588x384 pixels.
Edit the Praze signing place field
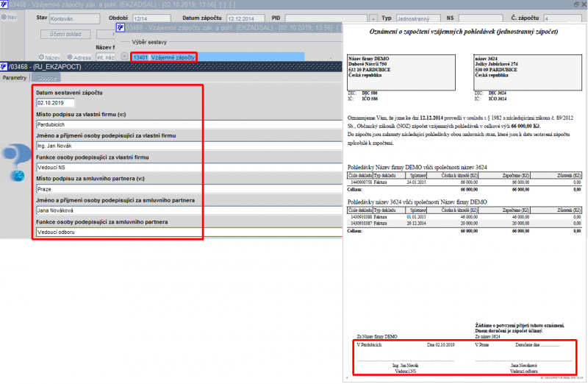[x=189, y=189]
